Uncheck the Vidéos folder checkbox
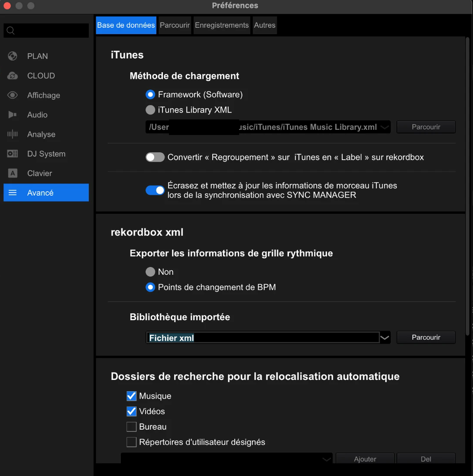 point(132,412)
